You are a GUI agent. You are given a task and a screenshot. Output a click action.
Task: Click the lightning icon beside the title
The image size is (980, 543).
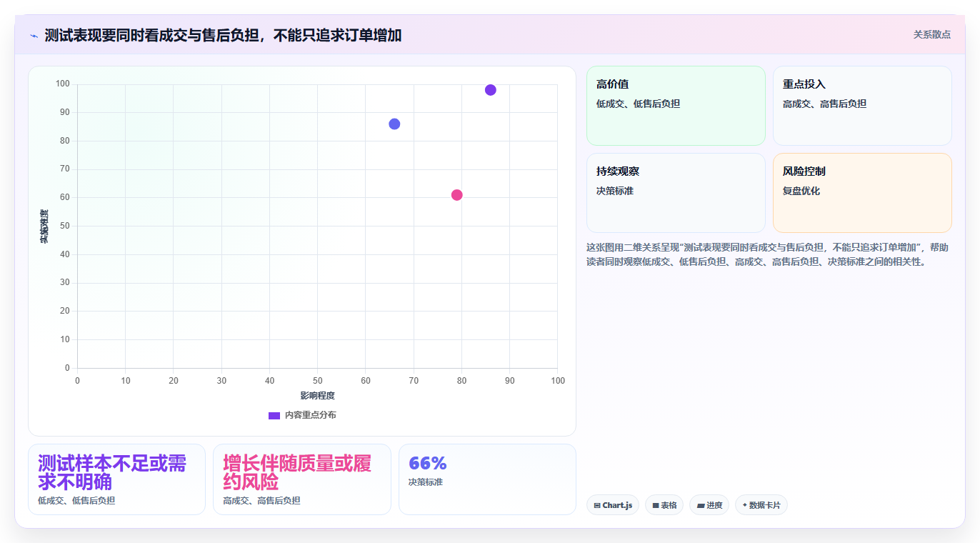pos(34,36)
